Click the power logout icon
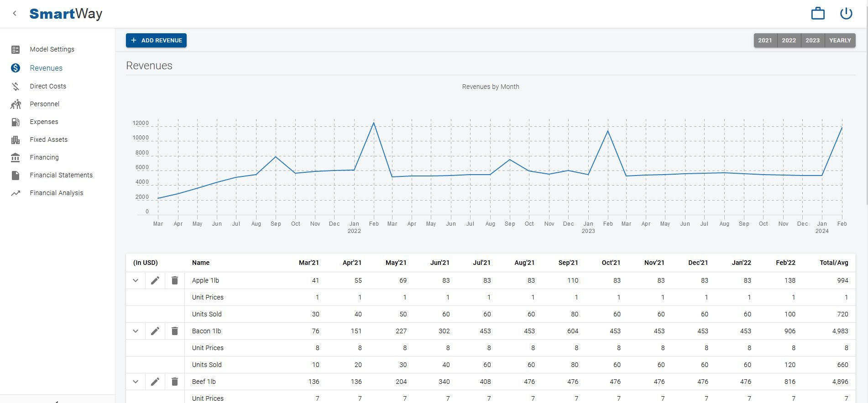868x403 pixels. (x=846, y=13)
